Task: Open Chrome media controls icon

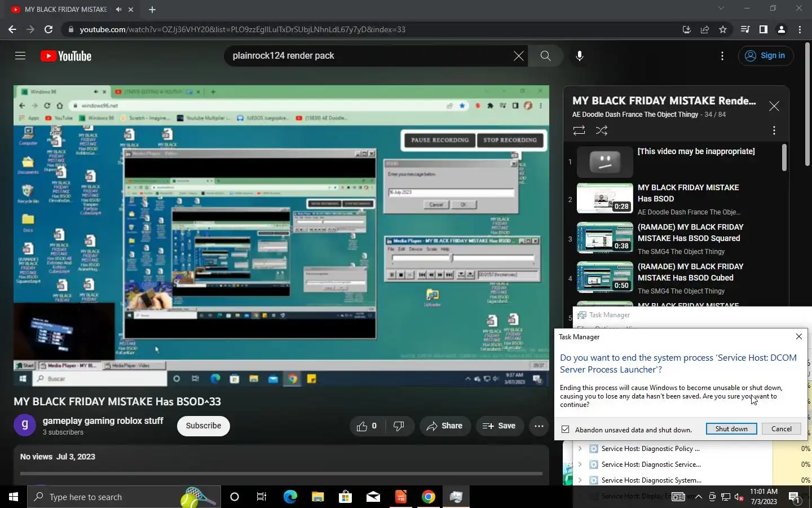Action: (x=745, y=29)
